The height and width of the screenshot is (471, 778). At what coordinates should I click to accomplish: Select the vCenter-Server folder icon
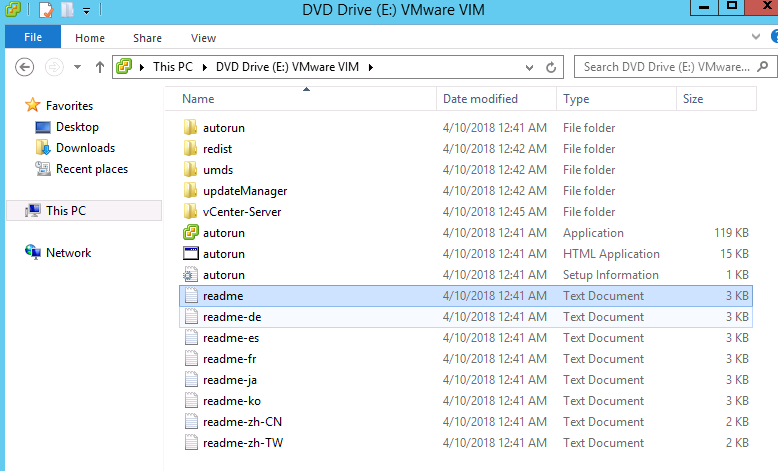point(190,211)
